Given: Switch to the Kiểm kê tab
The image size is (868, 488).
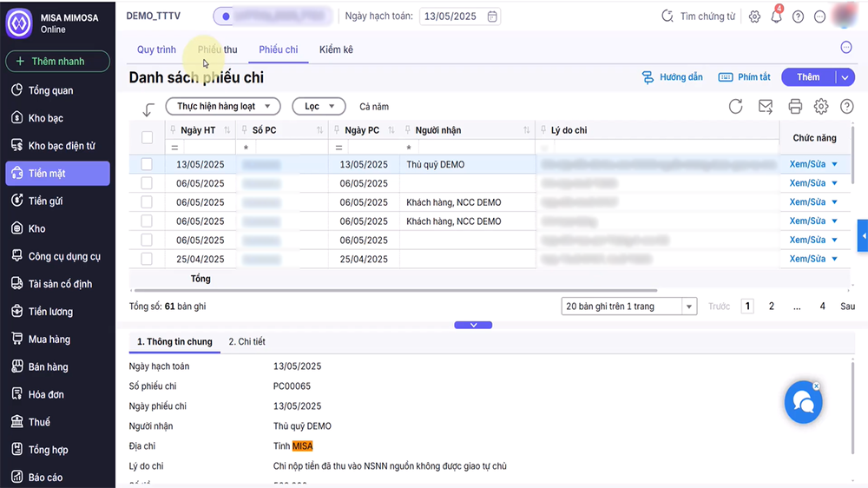Looking at the screenshot, I should tap(336, 49).
